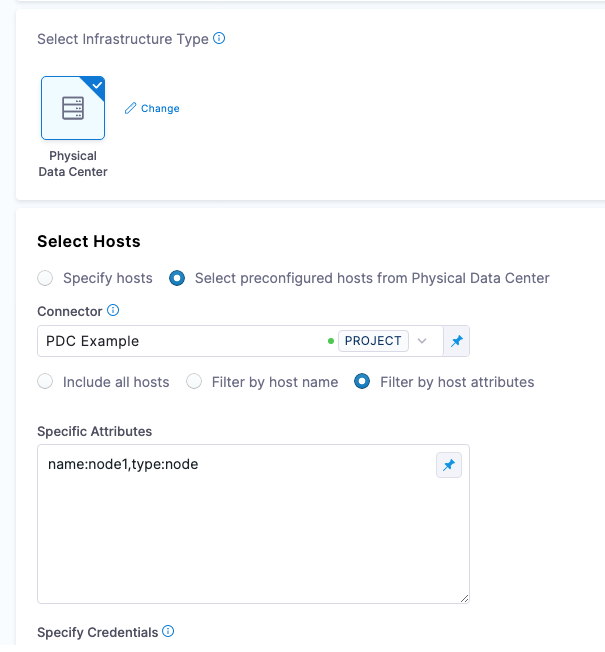Click pin icon inside Specific Attributes box
The width and height of the screenshot is (605, 652).
(x=449, y=465)
